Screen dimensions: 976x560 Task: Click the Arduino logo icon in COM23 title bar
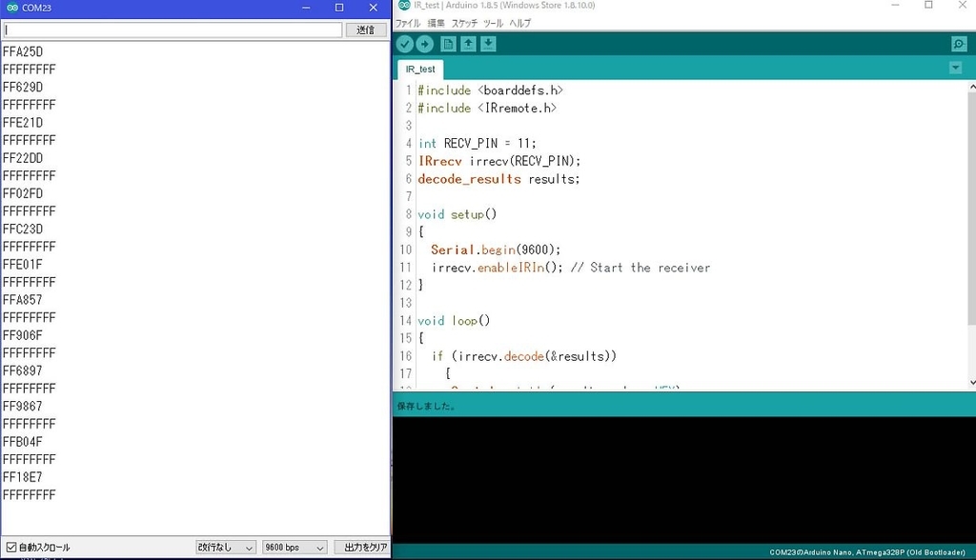[x=11, y=8]
